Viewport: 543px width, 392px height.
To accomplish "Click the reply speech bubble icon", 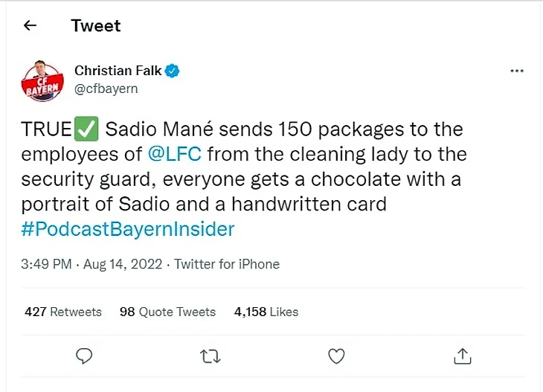I will coord(84,356).
